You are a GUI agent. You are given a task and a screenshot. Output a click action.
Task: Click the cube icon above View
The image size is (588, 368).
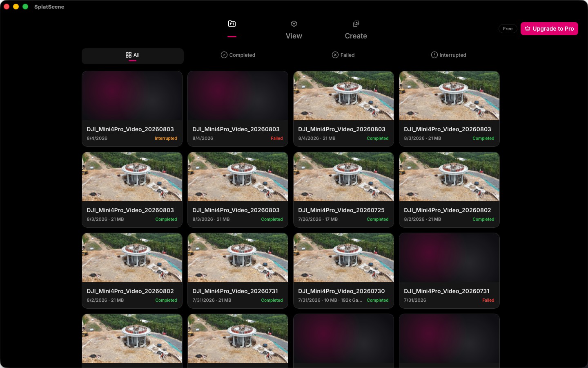[x=294, y=24]
